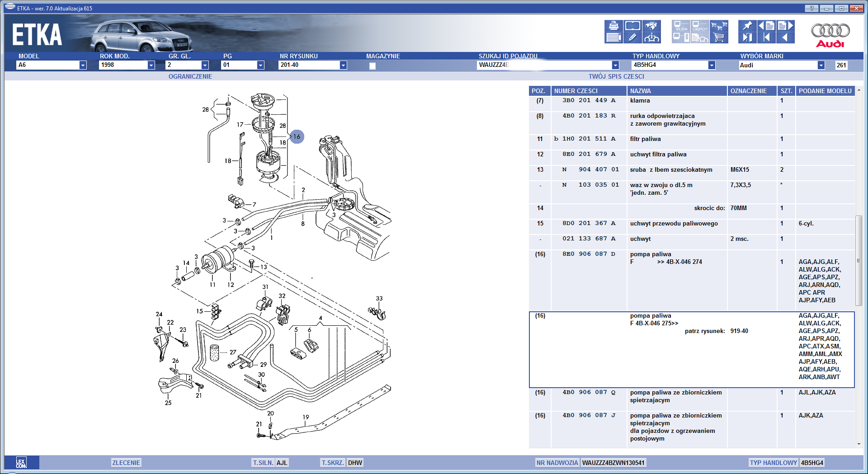The image size is (868, 474).
Task: Click the POZ. column header
Action: tap(540, 91)
